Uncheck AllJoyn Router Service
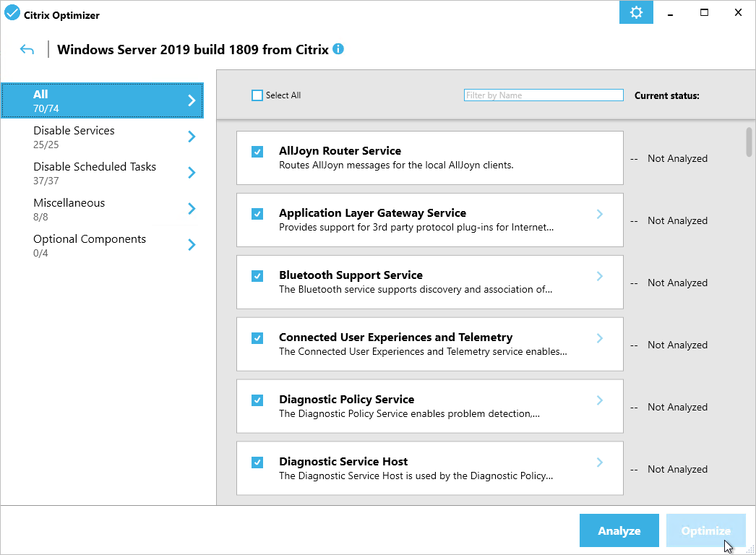The width and height of the screenshot is (756, 555). (x=257, y=152)
